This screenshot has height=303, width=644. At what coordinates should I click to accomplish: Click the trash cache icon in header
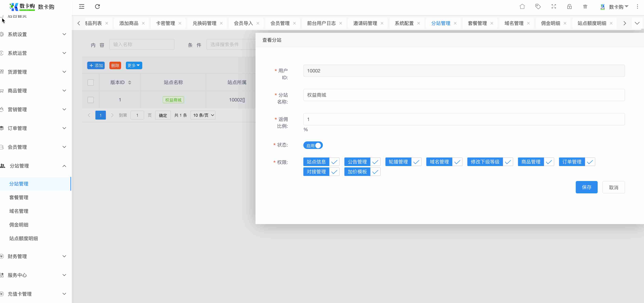tap(585, 7)
